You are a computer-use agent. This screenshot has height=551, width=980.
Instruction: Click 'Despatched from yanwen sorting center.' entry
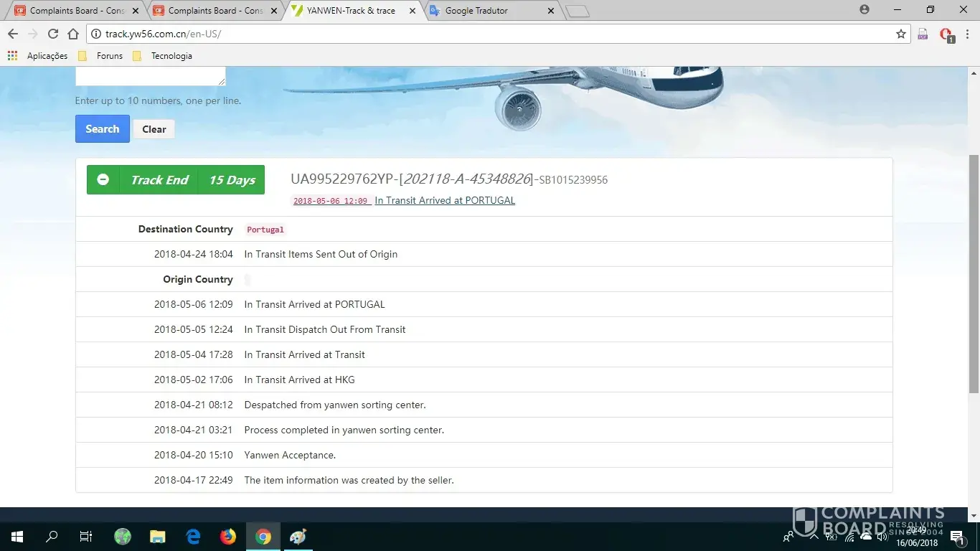point(335,405)
